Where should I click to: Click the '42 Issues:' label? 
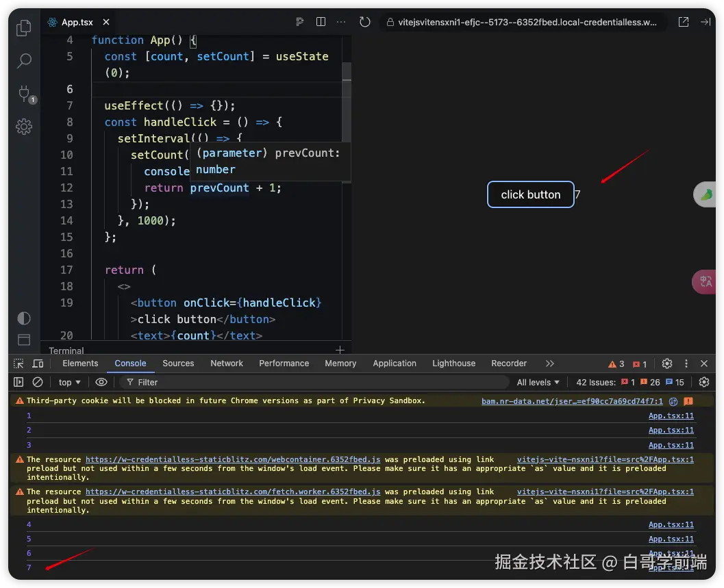coord(596,382)
